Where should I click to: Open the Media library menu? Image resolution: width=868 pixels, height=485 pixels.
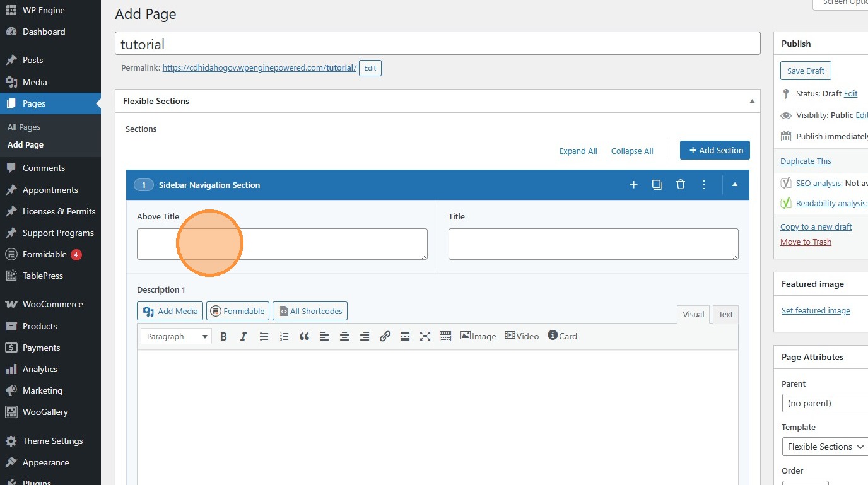[x=50, y=82]
